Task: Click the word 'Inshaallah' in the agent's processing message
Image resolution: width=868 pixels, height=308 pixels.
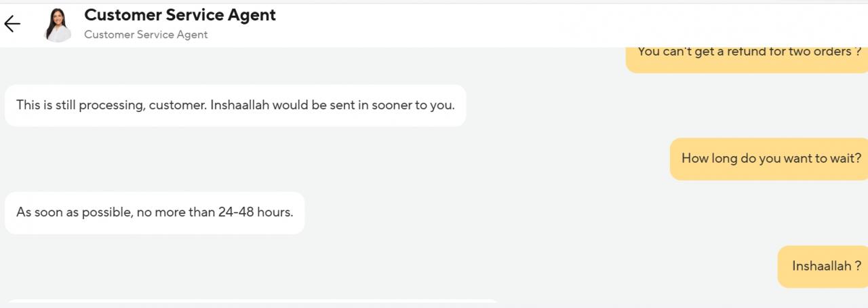Action: [240, 105]
